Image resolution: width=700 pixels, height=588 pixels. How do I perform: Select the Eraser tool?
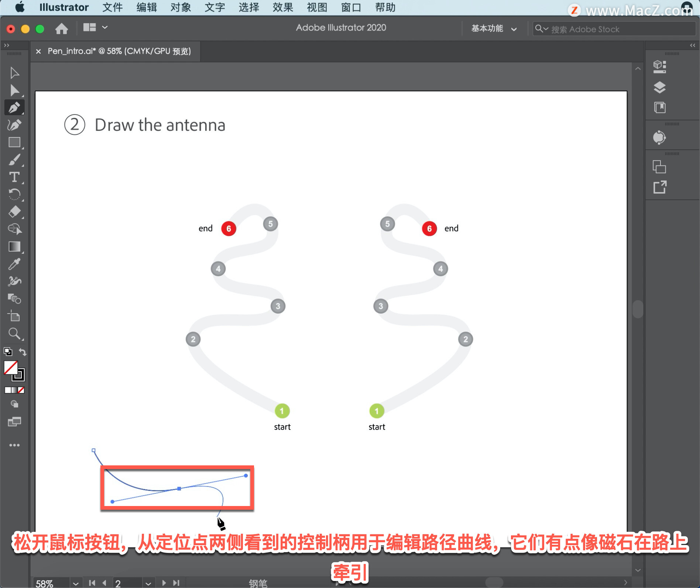(14, 212)
